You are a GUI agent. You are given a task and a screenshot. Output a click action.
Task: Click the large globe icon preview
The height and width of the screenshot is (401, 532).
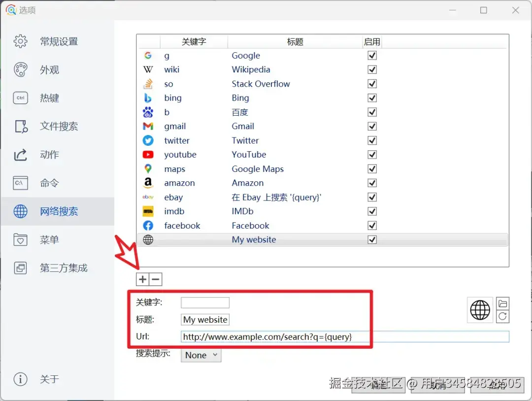(480, 310)
